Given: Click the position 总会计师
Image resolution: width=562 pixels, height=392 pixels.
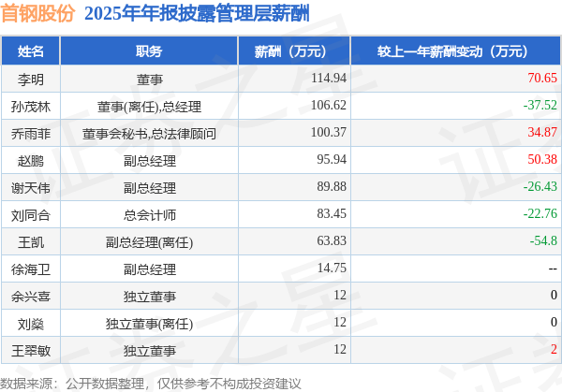Looking at the screenshot, I should [150, 215].
